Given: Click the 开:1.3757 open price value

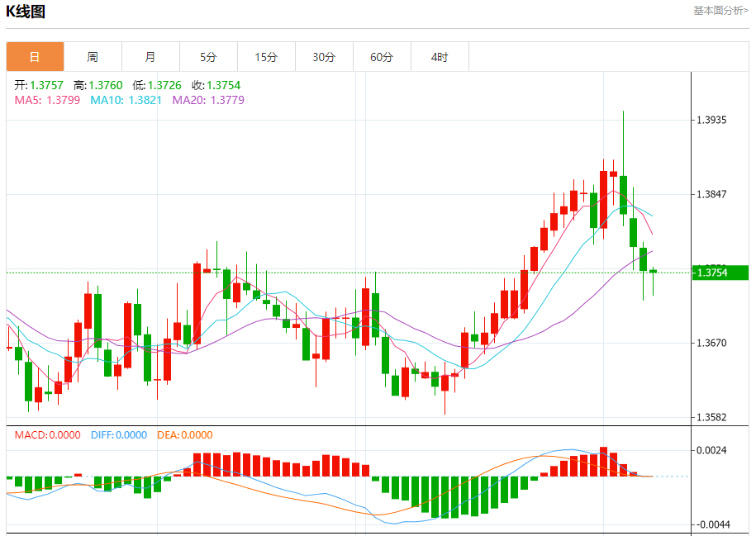Looking at the screenshot, I should pos(39,85).
